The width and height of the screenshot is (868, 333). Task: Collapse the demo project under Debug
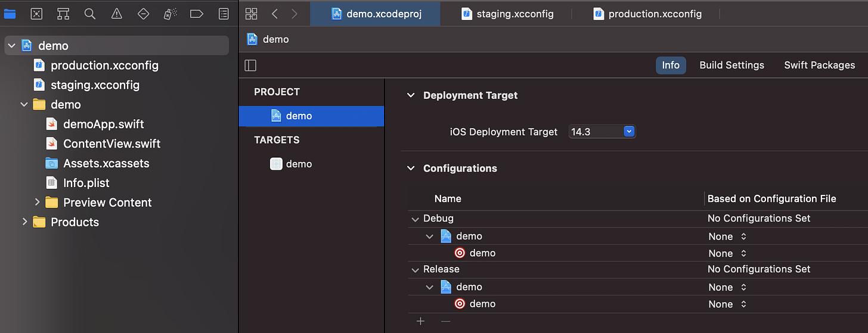click(430, 236)
